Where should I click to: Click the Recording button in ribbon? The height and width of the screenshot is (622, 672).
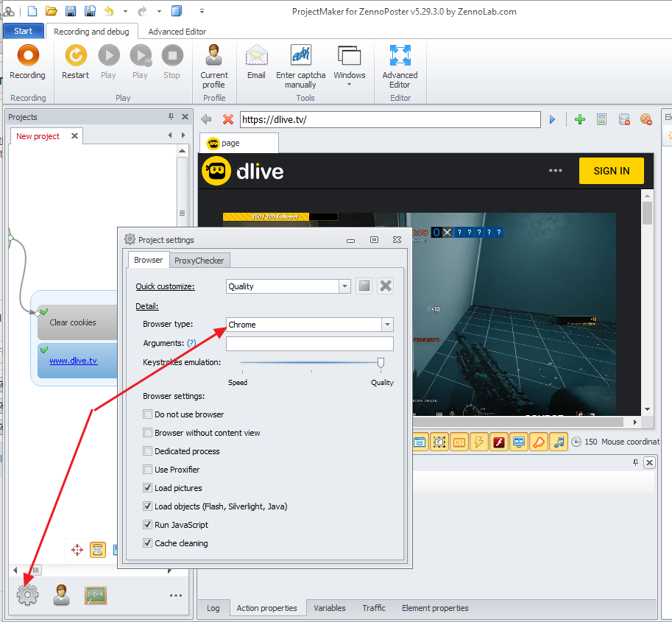[x=27, y=62]
